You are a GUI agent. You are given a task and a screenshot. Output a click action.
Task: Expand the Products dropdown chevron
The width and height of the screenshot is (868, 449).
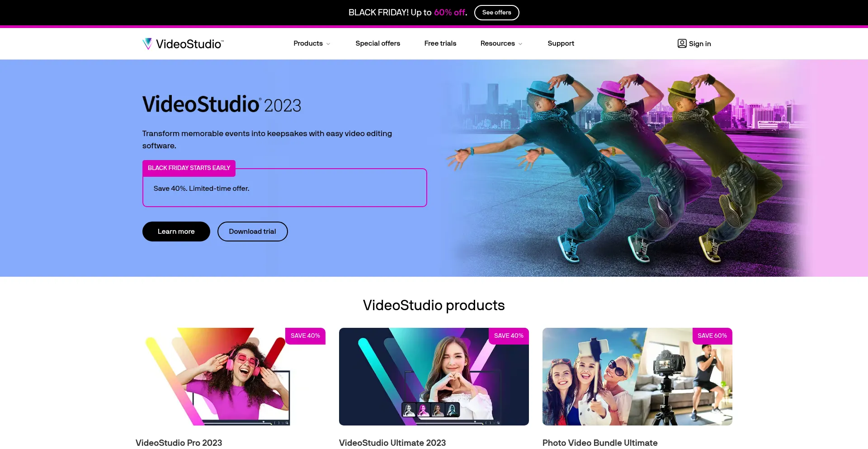[328, 44]
